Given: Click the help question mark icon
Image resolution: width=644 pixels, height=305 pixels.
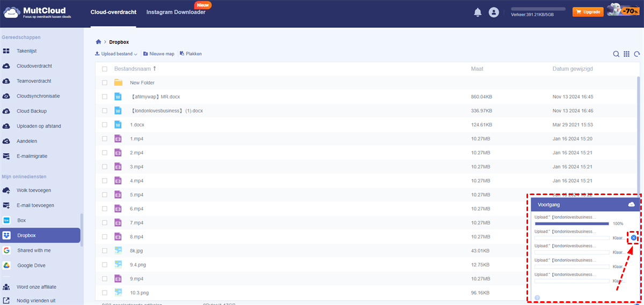Looking at the screenshot, I should point(537,297).
